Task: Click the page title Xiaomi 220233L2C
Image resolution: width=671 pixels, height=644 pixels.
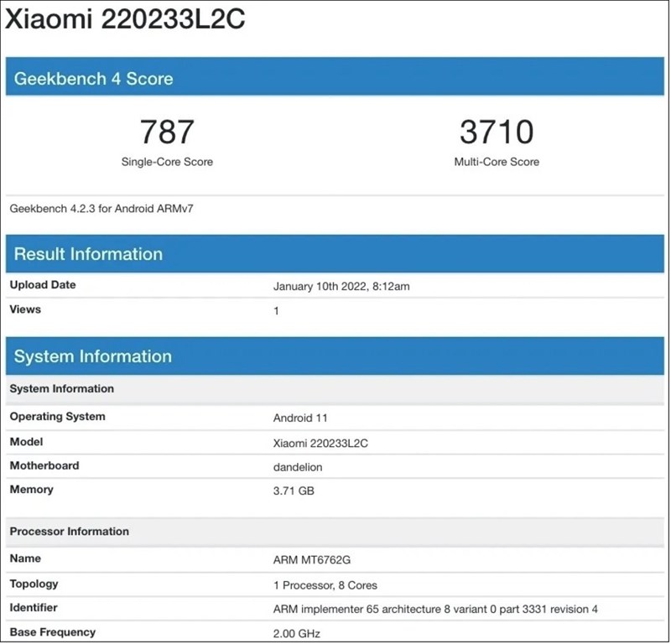Action: click(125, 19)
